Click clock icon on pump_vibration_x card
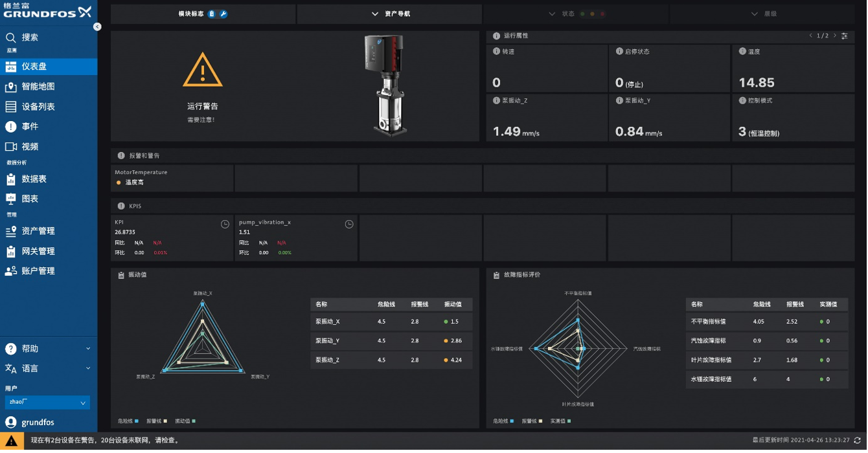Screen dimensions: 868x453 click(349, 225)
